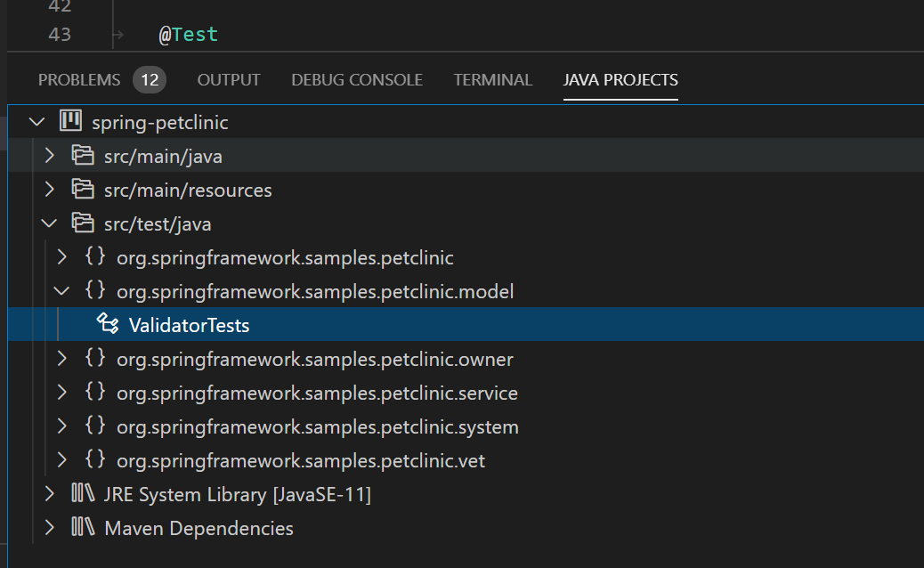Expand org.springframework.samples.petclinic package chevron

(62, 257)
